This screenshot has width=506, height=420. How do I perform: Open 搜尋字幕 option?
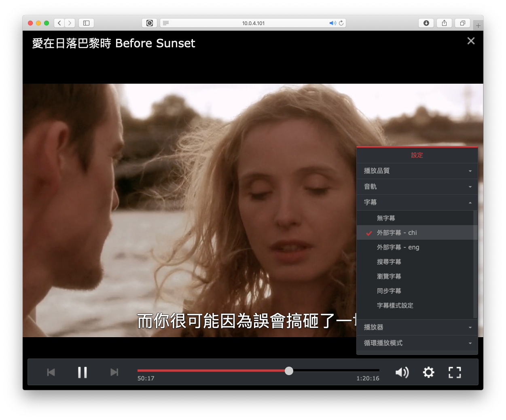point(415,262)
